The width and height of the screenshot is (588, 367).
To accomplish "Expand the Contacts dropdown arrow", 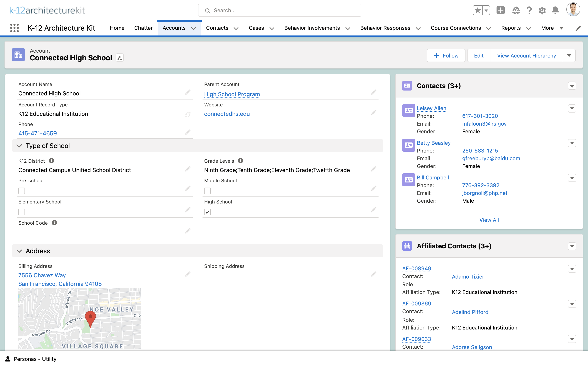I will (571, 85).
